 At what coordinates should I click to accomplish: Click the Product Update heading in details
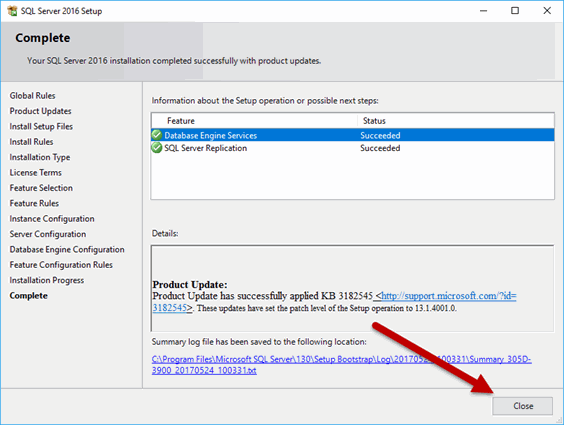click(x=190, y=284)
